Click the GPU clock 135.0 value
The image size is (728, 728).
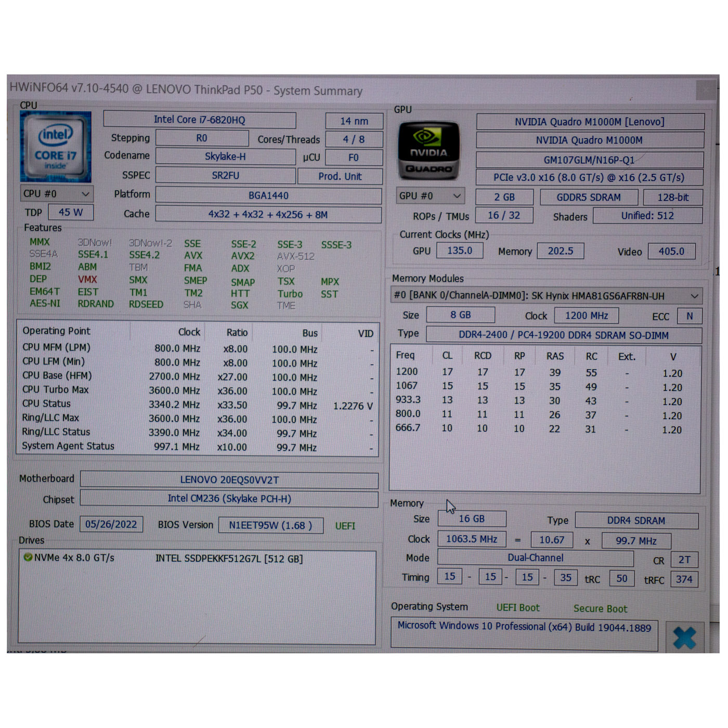point(460,251)
